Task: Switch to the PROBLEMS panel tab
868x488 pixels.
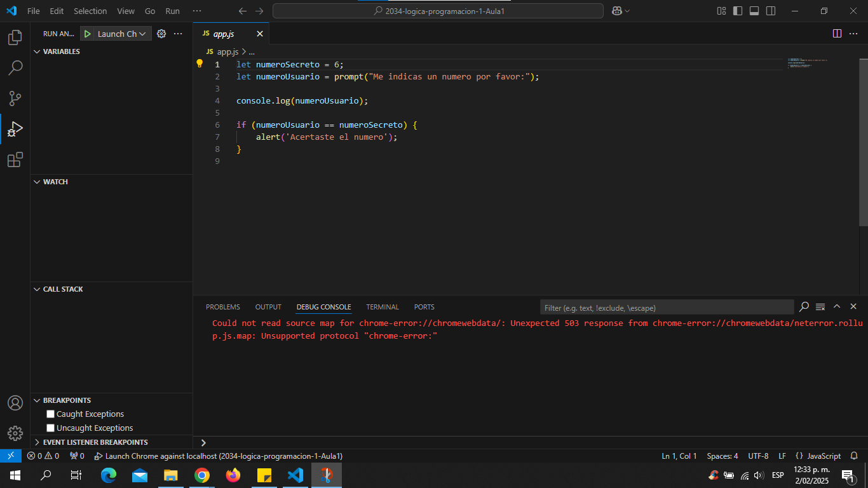Action: pyautogui.click(x=223, y=307)
